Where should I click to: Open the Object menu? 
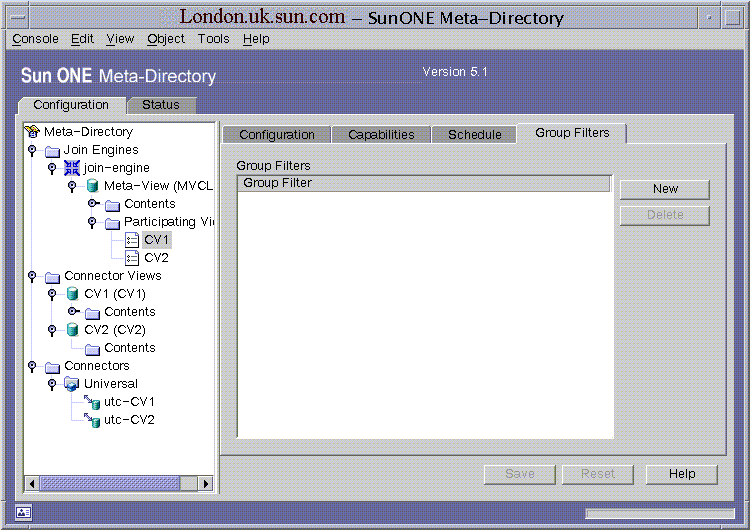pyautogui.click(x=165, y=39)
